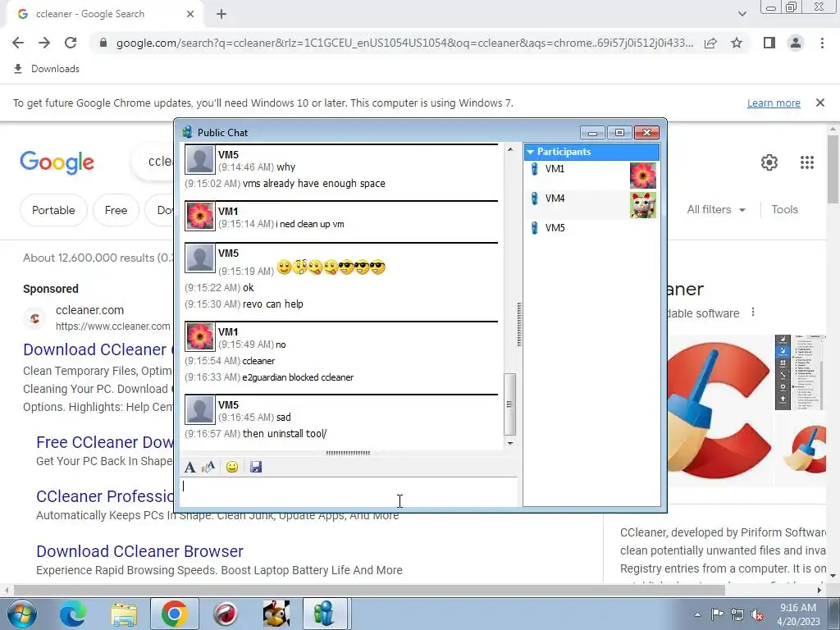Click the chat messenger taskbar icon

pyautogui.click(x=326, y=614)
